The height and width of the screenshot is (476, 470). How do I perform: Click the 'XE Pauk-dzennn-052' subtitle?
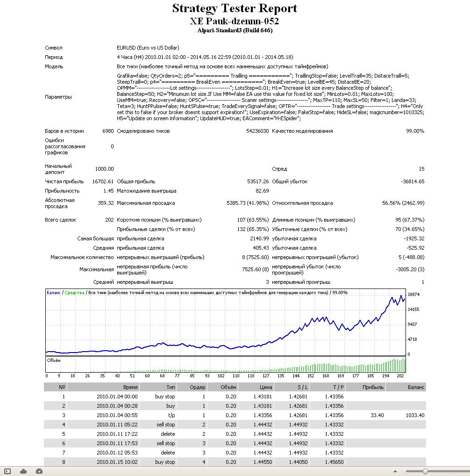coord(235,21)
